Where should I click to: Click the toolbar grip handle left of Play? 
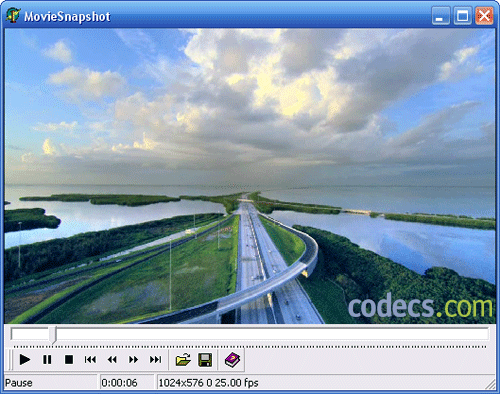tap(10, 360)
